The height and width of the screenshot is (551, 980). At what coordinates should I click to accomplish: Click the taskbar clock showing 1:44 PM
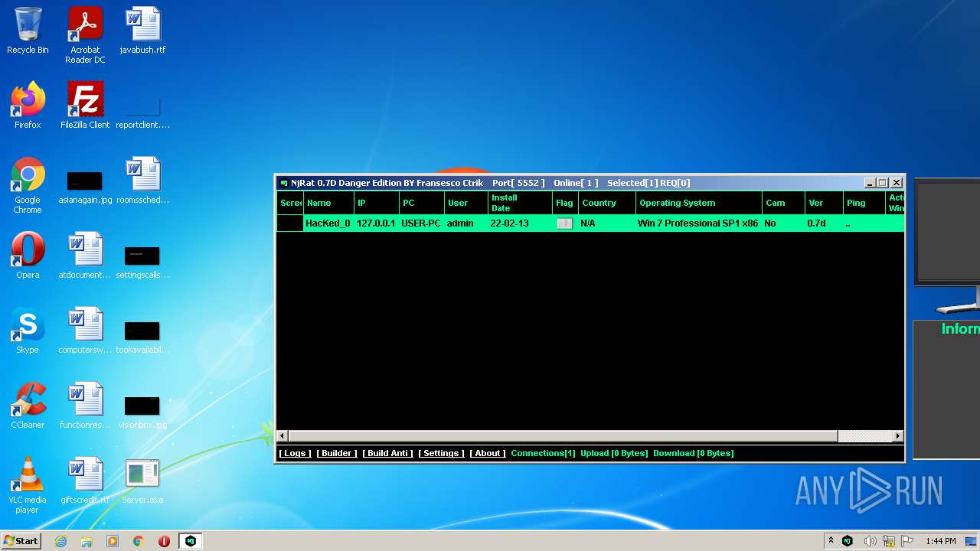pos(941,541)
